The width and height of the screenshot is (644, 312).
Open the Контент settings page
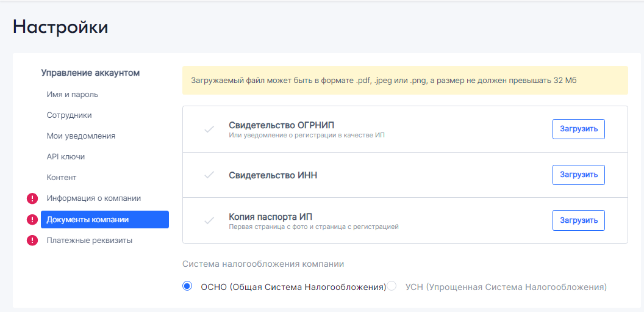tap(62, 178)
